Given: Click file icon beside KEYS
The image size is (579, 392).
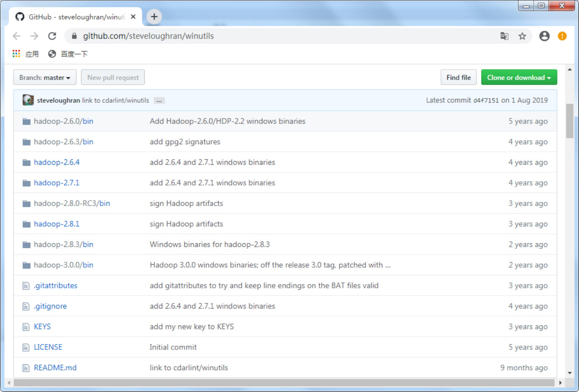Looking at the screenshot, I should point(26,327).
